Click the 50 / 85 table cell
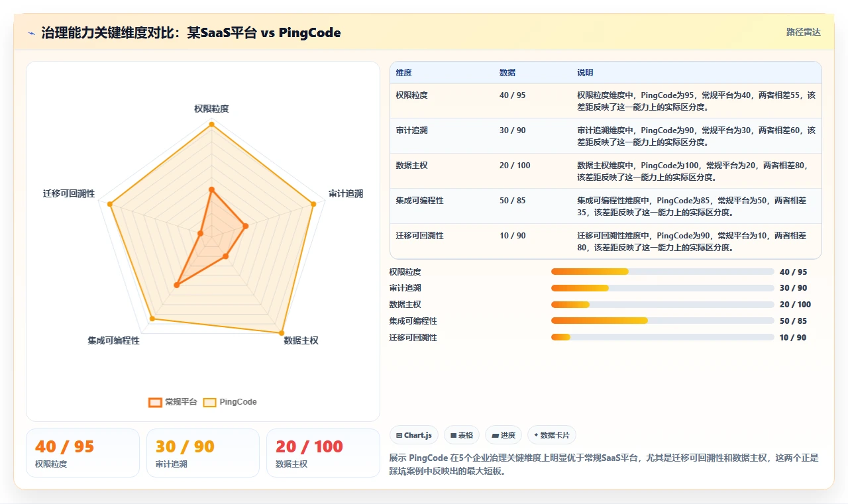This screenshot has width=848, height=504. pos(513,201)
